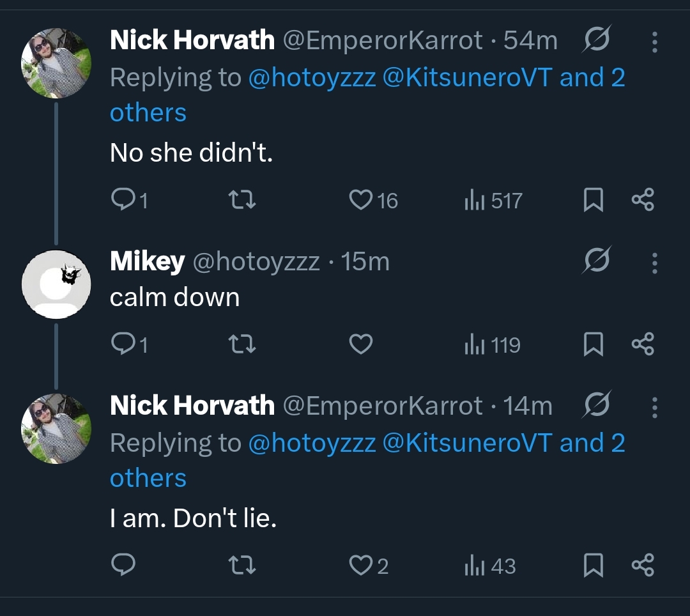690x616 pixels.
Task: Open @KitsuneroVT mention in the last reply
Action: click(466, 443)
